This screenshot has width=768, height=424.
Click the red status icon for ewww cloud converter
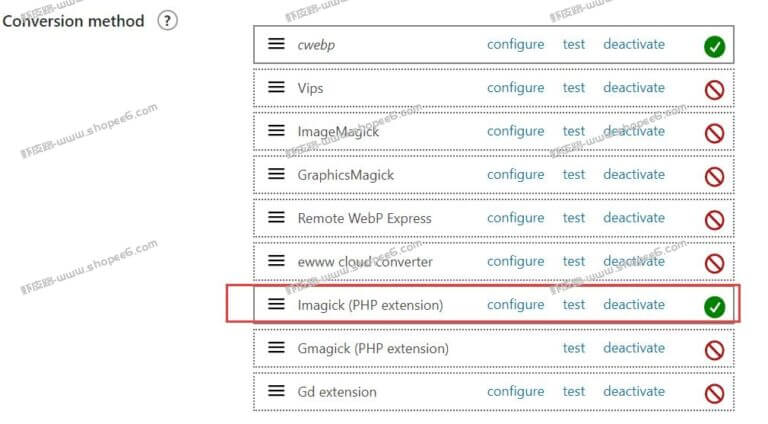tap(715, 263)
